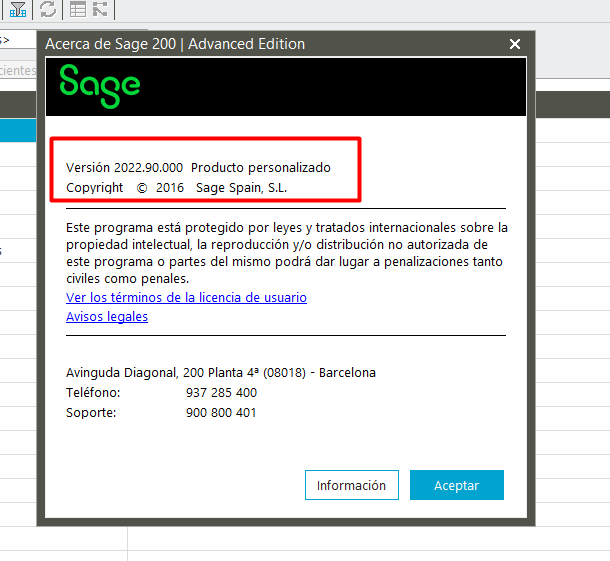Open the Avisos legales link
Viewport: 610px width, 561px height.
[107, 317]
